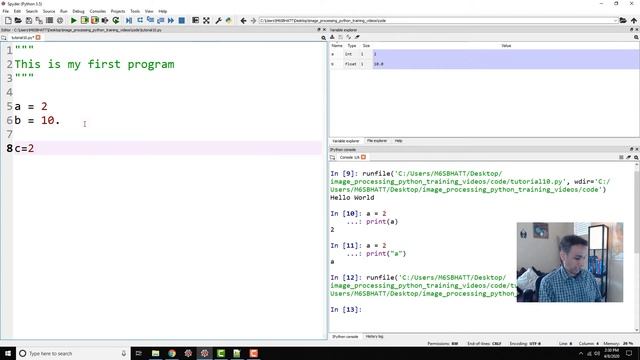This screenshot has height=360, width=640.
Task: Switch to the File explorer tab
Action: point(377,141)
